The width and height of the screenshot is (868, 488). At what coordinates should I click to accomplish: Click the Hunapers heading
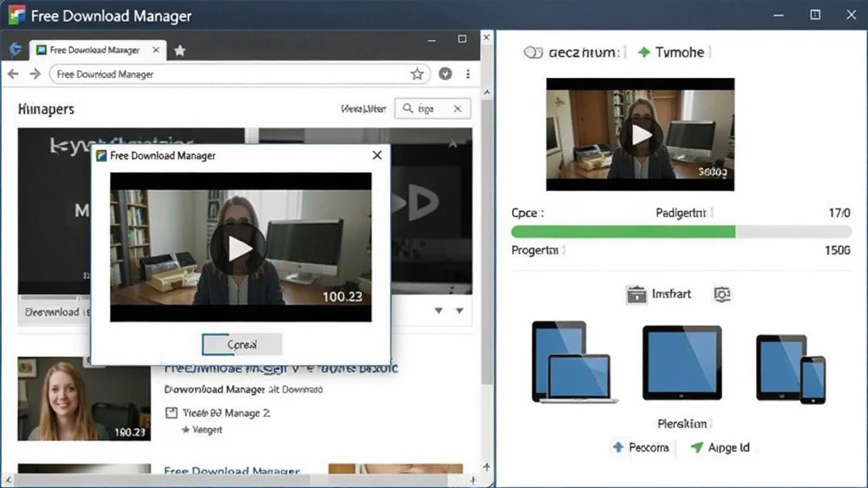[46, 109]
